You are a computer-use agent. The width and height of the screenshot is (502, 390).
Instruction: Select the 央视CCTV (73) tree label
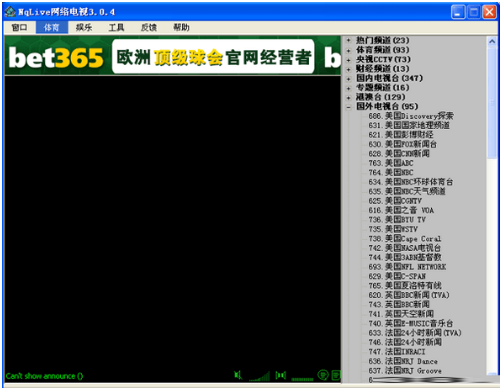(383, 59)
